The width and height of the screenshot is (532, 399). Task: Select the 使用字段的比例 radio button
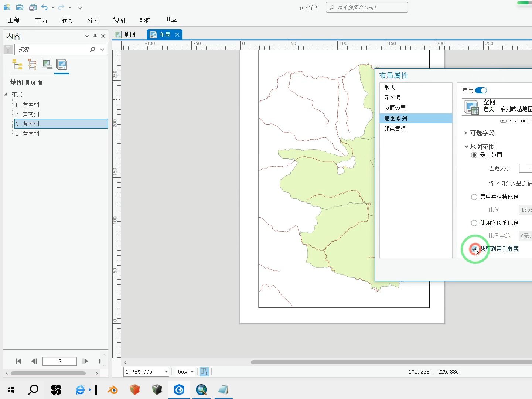[x=474, y=223]
